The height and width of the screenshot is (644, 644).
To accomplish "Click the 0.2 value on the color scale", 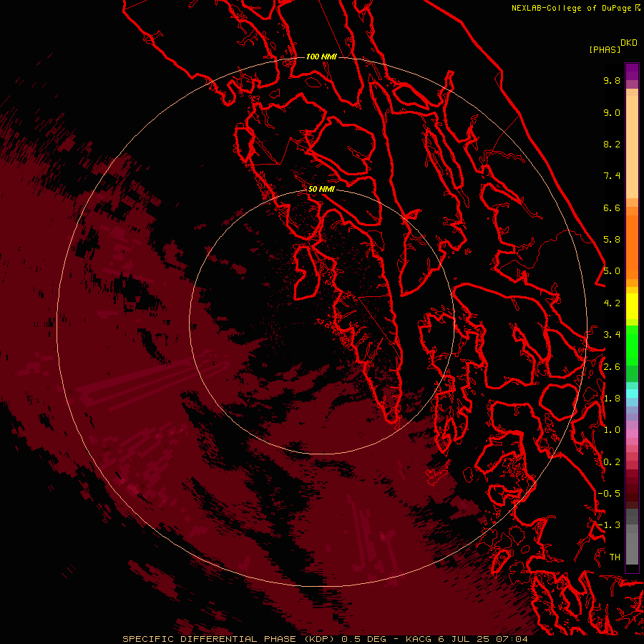I will (x=612, y=462).
